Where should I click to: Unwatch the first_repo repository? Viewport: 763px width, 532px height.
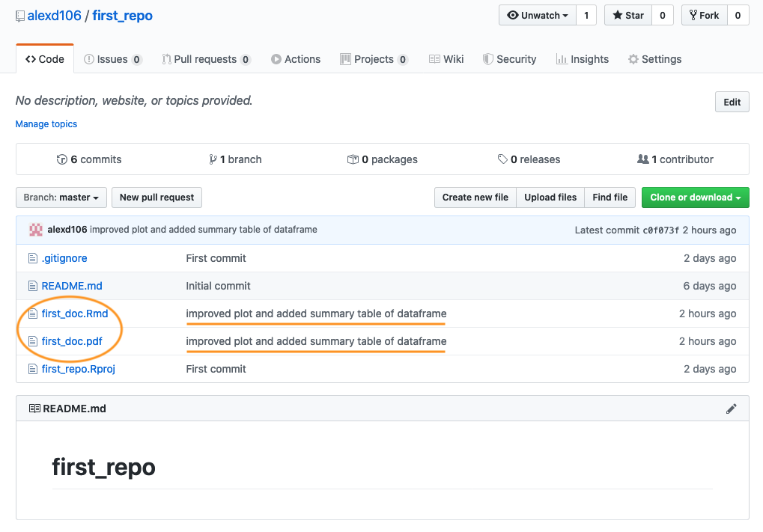point(537,15)
